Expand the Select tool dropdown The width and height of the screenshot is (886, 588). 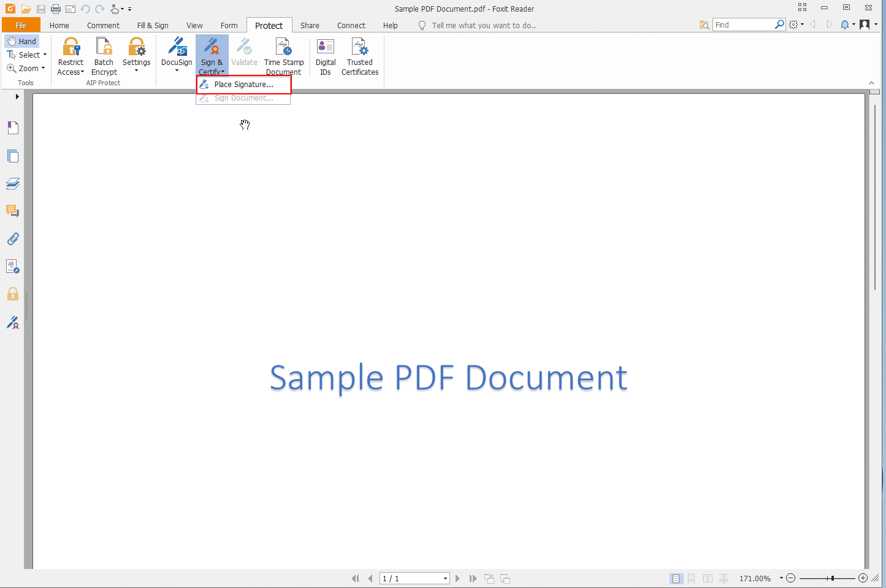44,55
